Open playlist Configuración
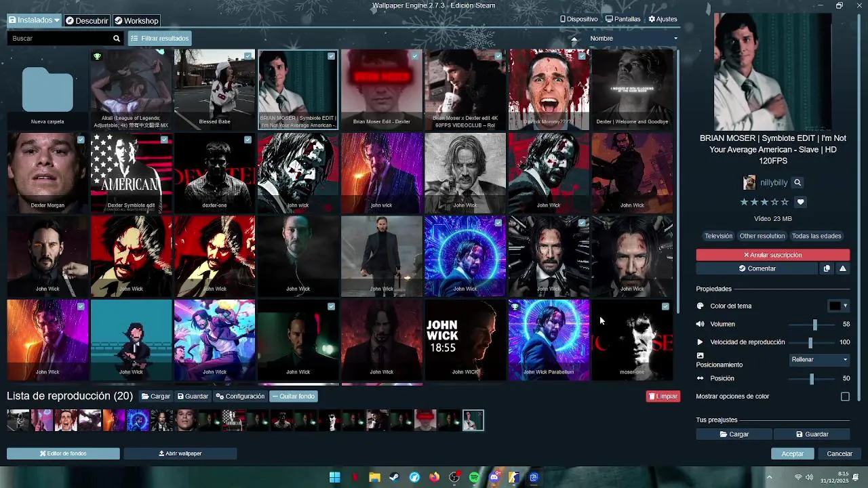This screenshot has width=868, height=488. pos(240,396)
